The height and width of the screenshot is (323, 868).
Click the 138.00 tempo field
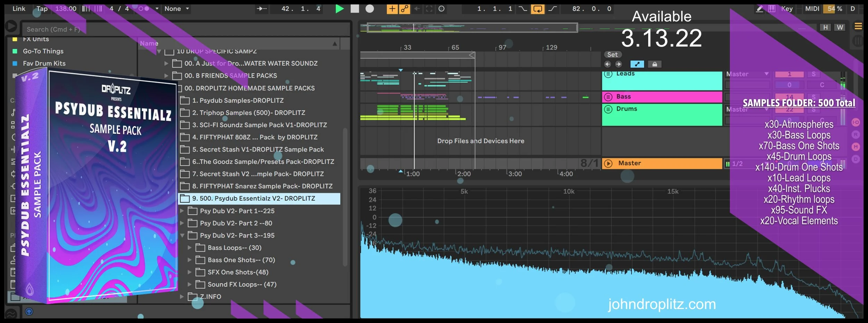point(66,9)
